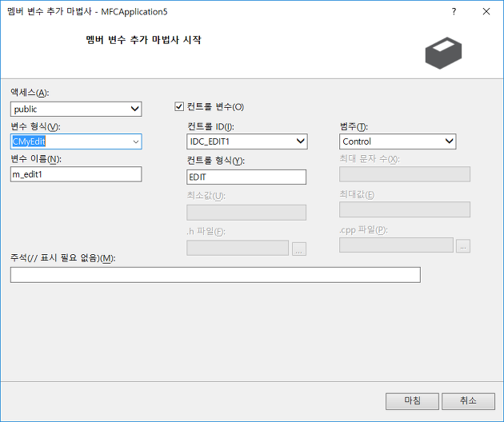Viewport: 504px width, 422px height.
Task: Click the 최대값 disabled field
Action: (x=405, y=209)
